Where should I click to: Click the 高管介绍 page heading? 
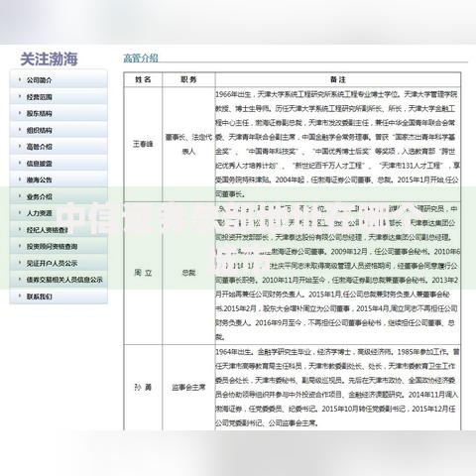point(141,59)
